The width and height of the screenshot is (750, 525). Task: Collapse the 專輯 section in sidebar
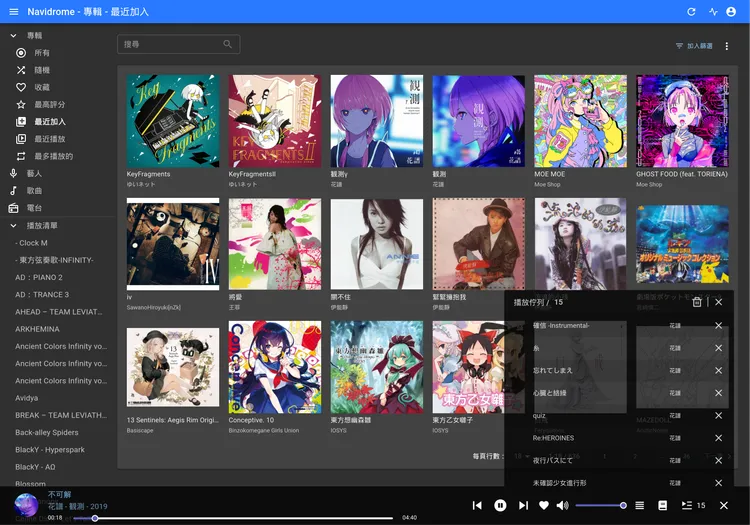(13, 35)
